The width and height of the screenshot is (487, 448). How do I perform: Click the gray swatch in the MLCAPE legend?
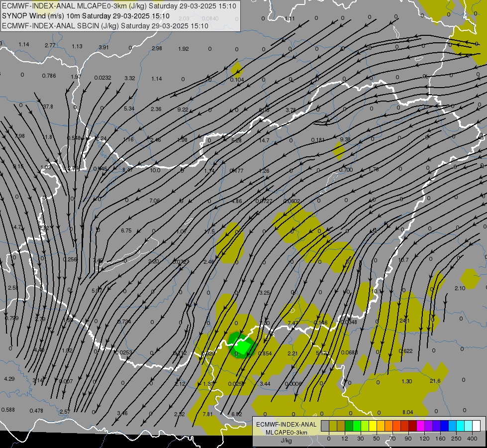[325, 426]
